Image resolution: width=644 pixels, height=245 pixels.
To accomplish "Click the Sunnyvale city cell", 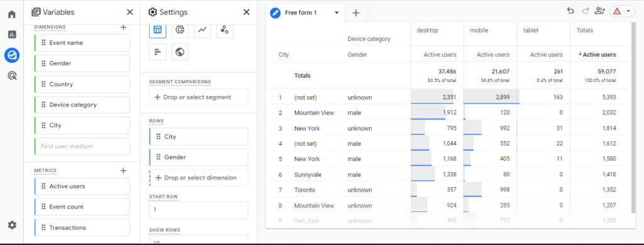I will point(308,174).
